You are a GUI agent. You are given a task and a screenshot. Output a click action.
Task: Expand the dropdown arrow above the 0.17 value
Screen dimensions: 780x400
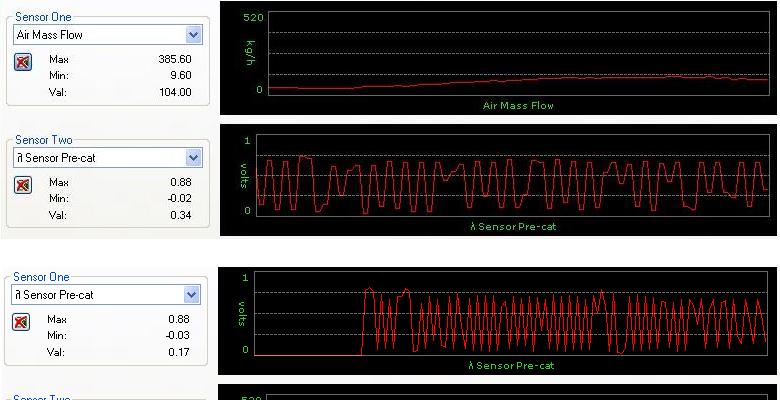pos(192,295)
